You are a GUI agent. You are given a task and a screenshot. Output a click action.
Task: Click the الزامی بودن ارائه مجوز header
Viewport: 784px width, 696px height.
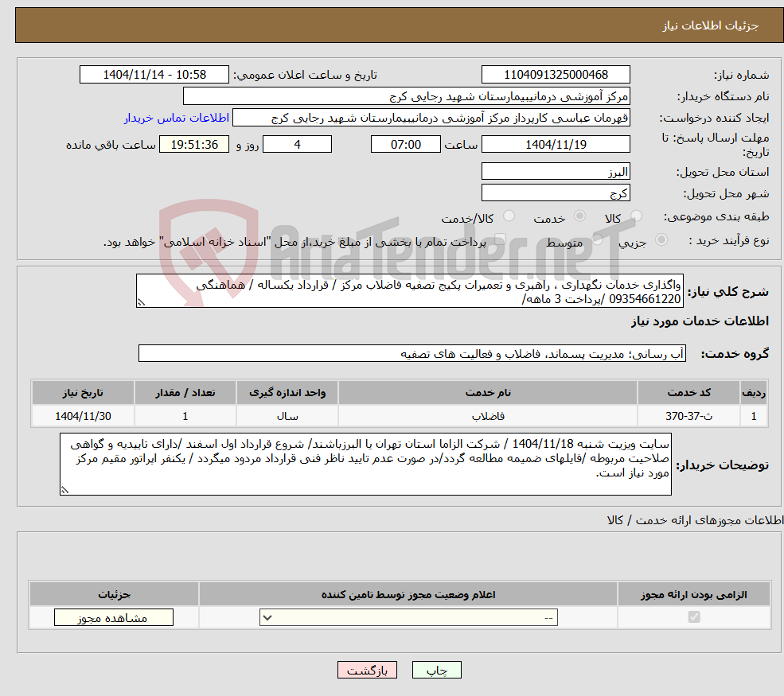click(693, 594)
